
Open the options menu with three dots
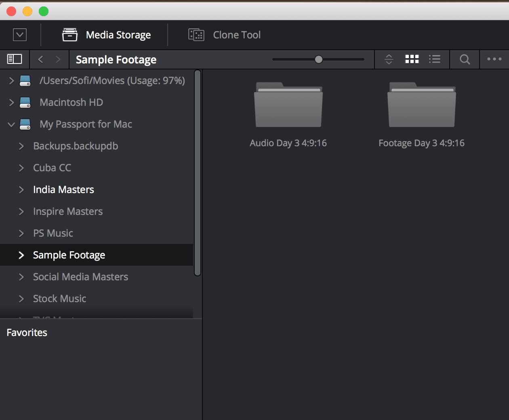point(494,59)
